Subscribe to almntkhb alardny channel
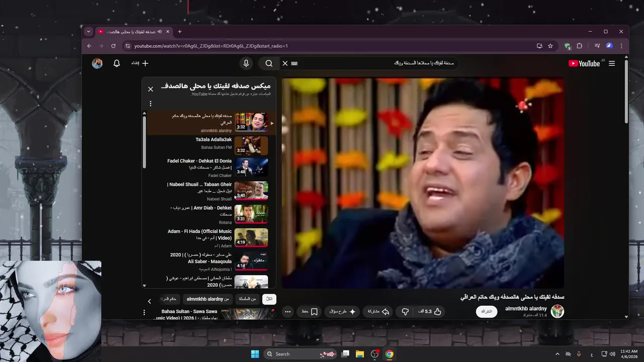 pyautogui.click(x=487, y=312)
